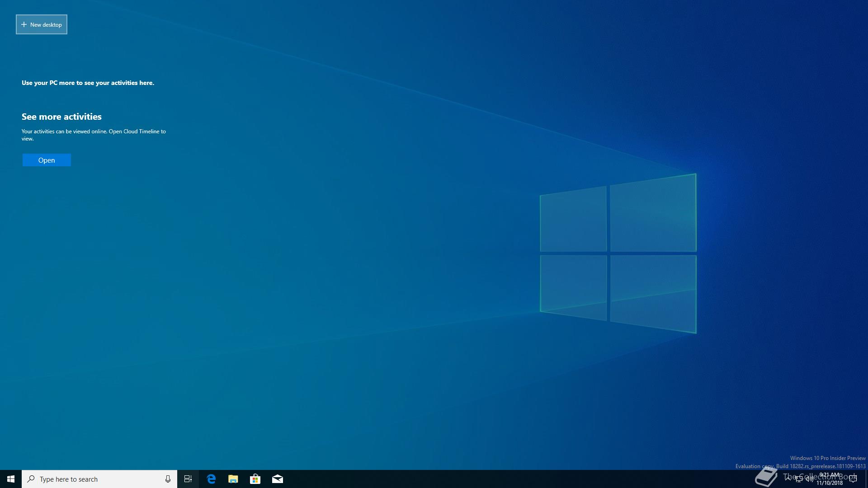Click the search magnifier icon in taskbar
Screen dimensions: 868x488
click(31, 479)
